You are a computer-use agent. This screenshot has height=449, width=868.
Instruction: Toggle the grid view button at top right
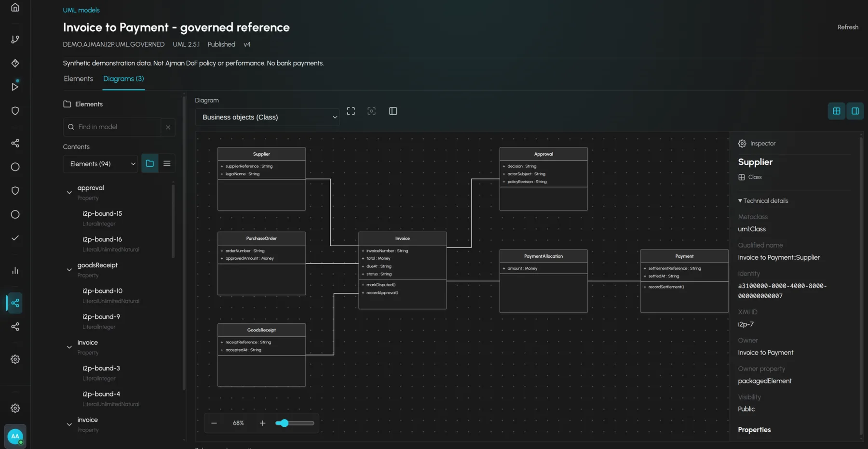click(x=837, y=111)
